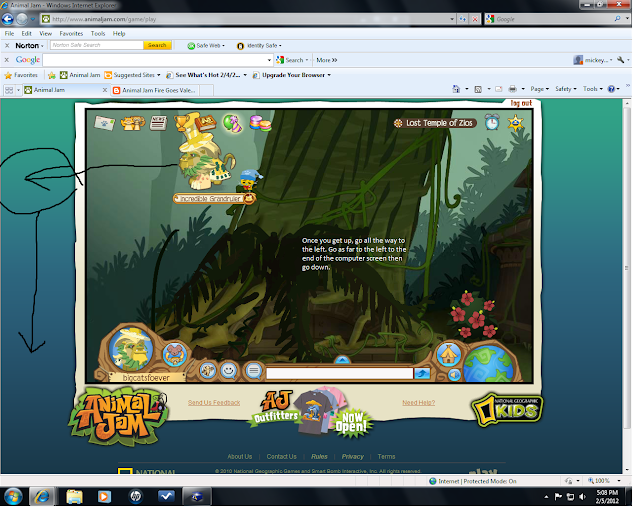Screen dimensions: 640x513
Task: Click the Google toolbar Search button
Action: 292,60
